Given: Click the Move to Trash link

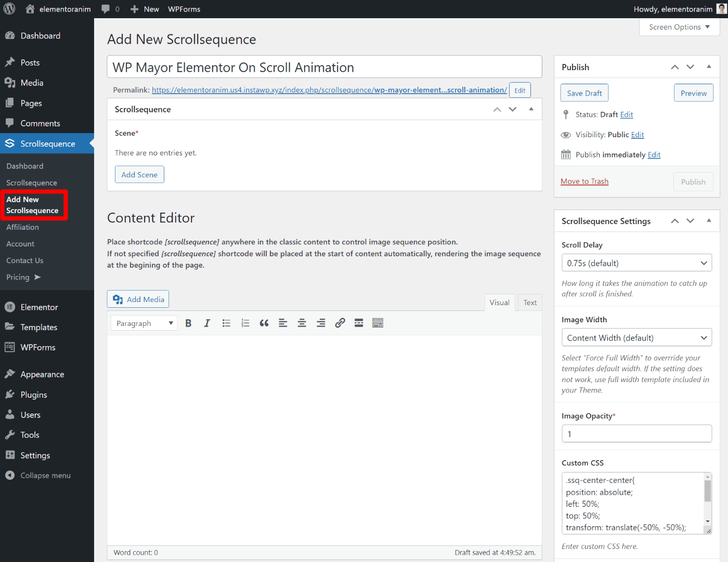Looking at the screenshot, I should [584, 181].
